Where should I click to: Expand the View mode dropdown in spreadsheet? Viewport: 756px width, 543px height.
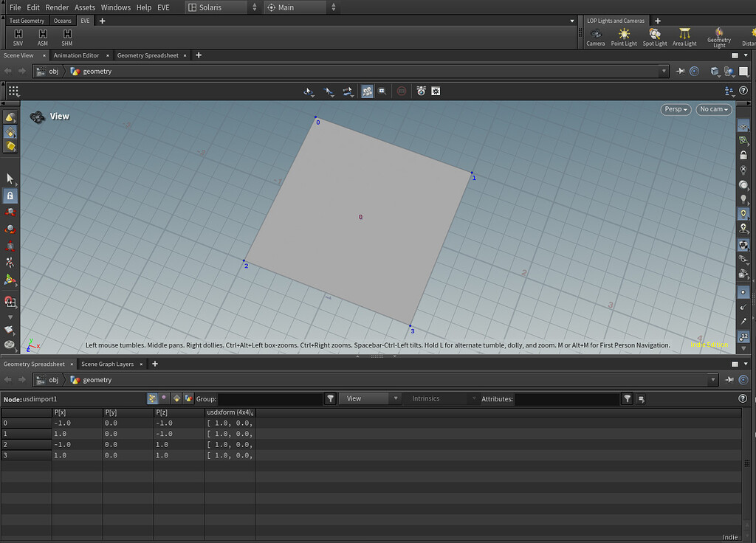(x=368, y=398)
